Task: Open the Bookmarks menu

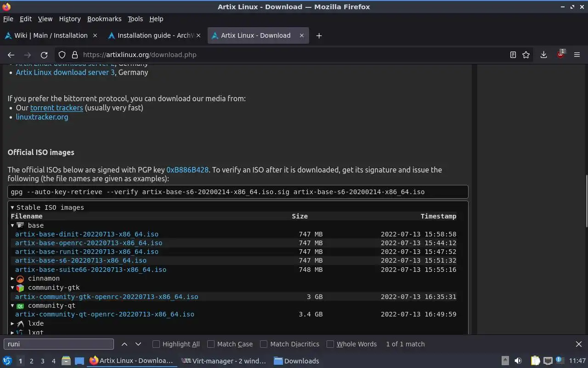Action: click(104, 19)
